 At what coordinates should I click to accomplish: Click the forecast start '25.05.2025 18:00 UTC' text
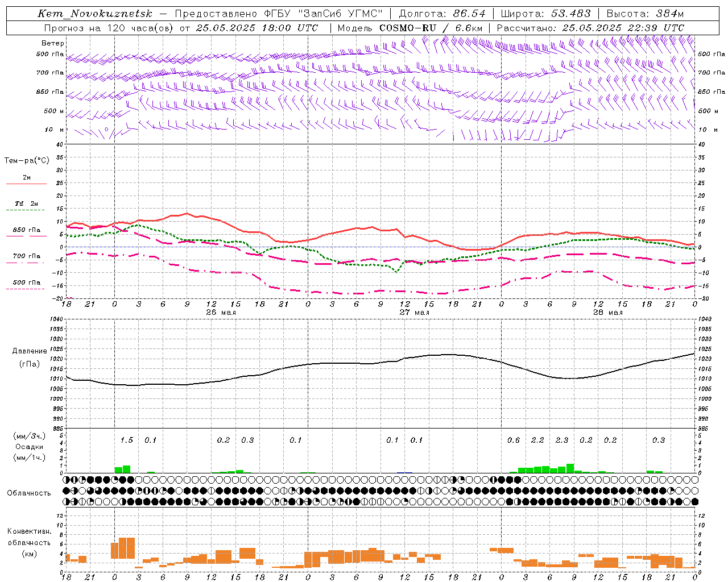click(257, 27)
